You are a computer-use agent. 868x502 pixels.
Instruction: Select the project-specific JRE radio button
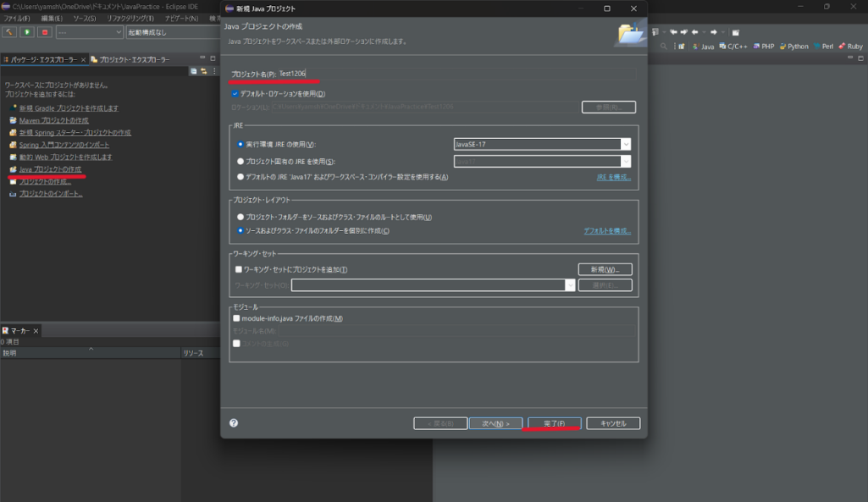point(240,162)
